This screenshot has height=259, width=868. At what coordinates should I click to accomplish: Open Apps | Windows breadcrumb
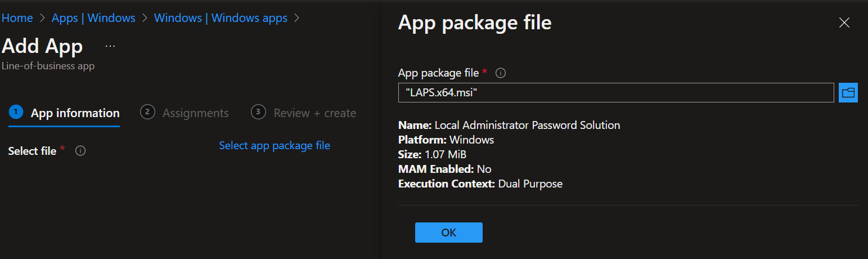pyautogui.click(x=93, y=18)
